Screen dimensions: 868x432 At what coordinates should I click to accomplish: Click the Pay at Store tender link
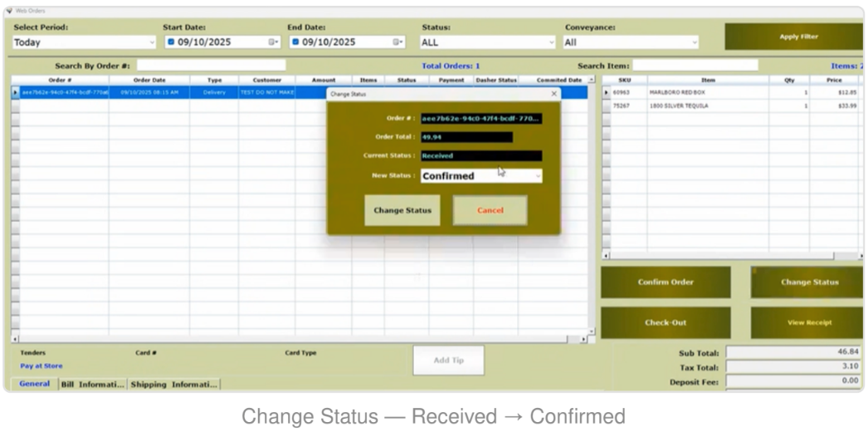41,366
